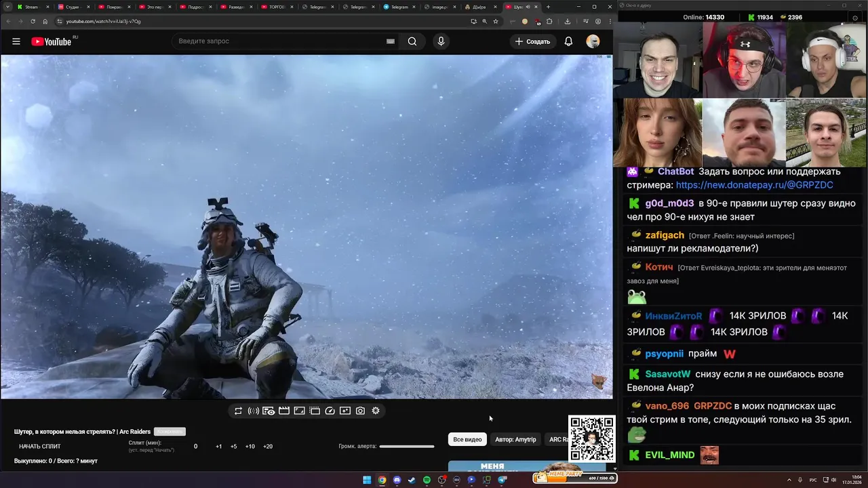Open Steam from the taskbar
The image size is (868, 488).
tap(412, 480)
